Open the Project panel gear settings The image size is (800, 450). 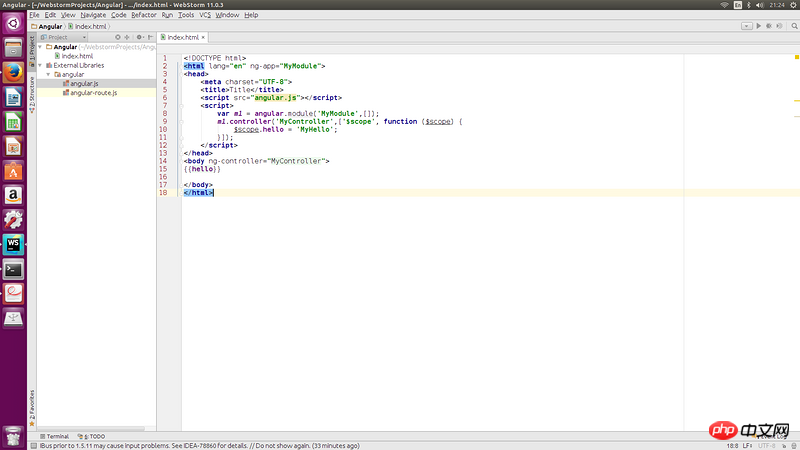coord(139,37)
